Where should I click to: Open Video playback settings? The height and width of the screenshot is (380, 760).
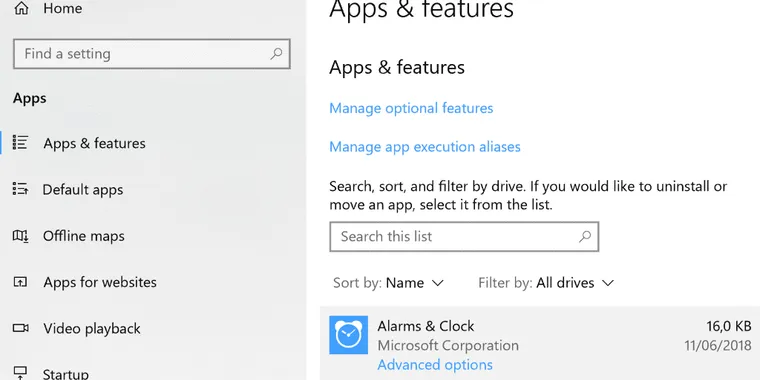pyautogui.click(x=92, y=329)
